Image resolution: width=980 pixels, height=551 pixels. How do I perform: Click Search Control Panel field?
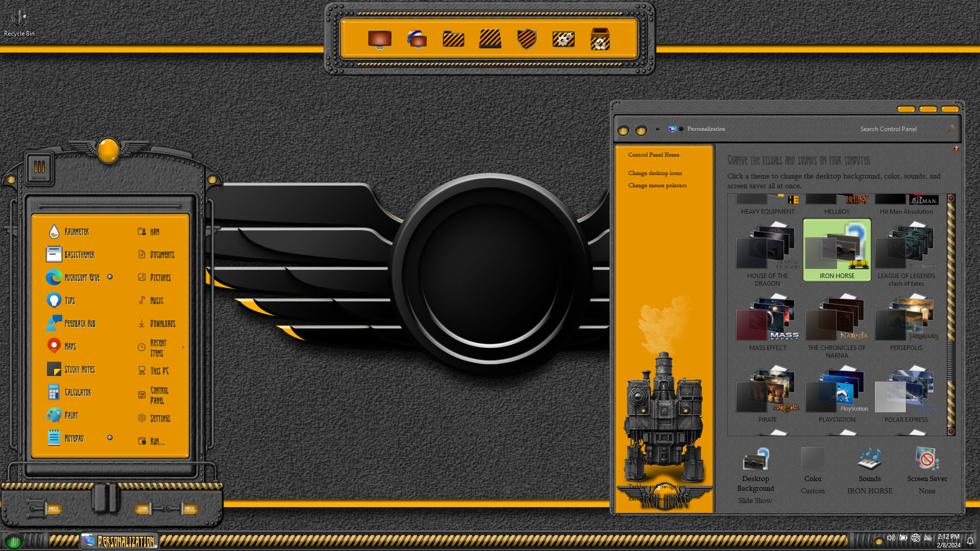(x=888, y=129)
